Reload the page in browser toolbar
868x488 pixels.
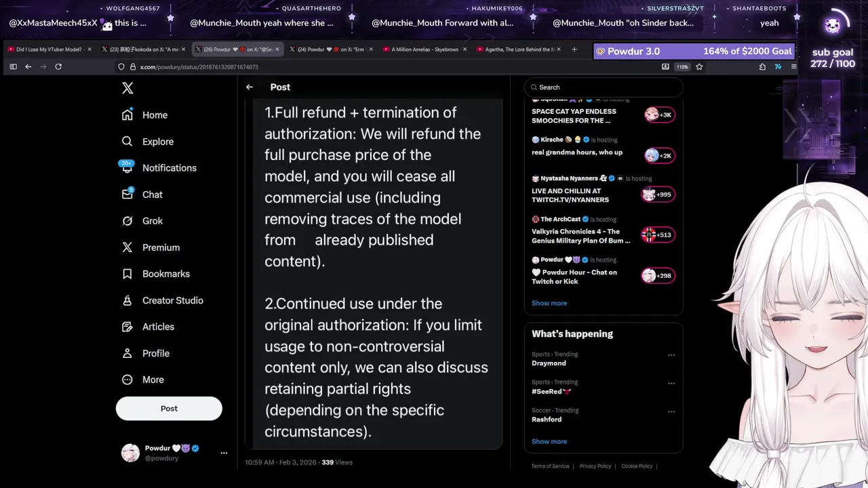pyautogui.click(x=58, y=66)
